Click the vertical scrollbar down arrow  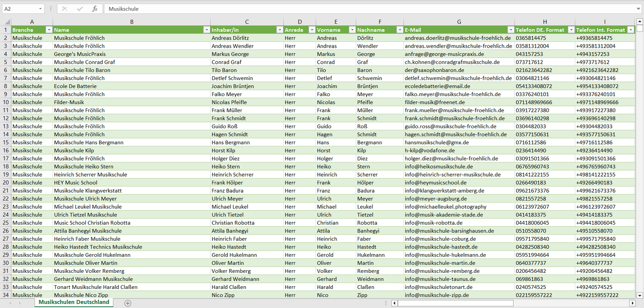(640, 295)
